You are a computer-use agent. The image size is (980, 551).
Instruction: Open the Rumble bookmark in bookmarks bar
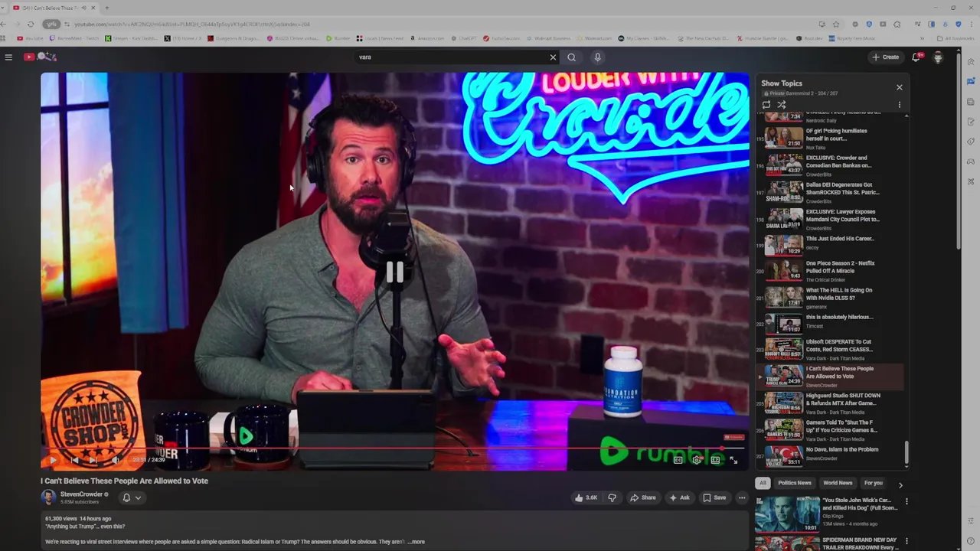coord(338,38)
